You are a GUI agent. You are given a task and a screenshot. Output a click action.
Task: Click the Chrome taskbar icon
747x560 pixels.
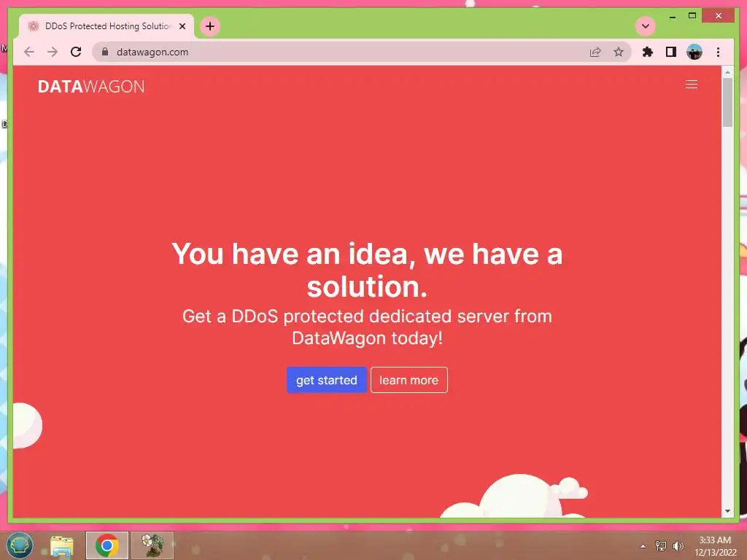(x=107, y=545)
